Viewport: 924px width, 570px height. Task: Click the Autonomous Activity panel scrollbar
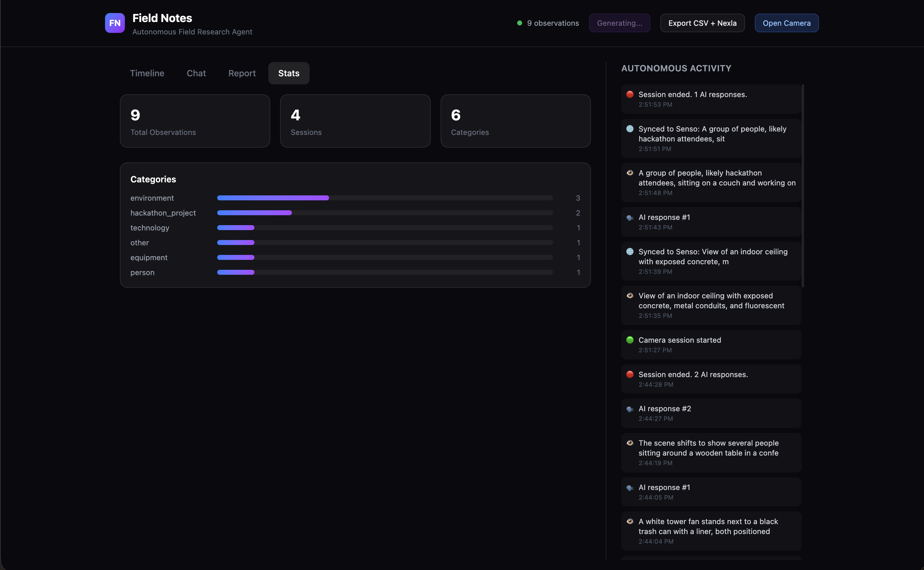(x=803, y=185)
